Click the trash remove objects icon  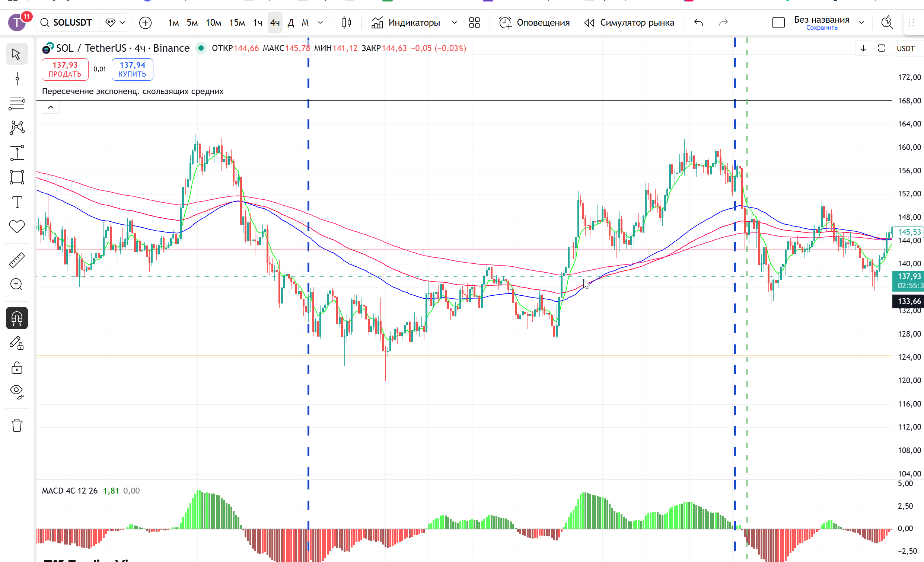coord(17,425)
